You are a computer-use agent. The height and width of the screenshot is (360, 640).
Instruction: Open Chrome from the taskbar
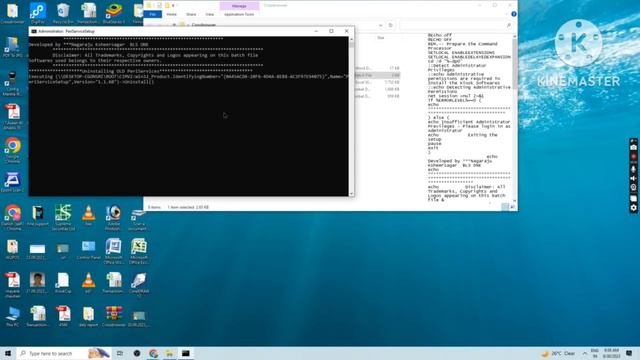[x=153, y=353]
